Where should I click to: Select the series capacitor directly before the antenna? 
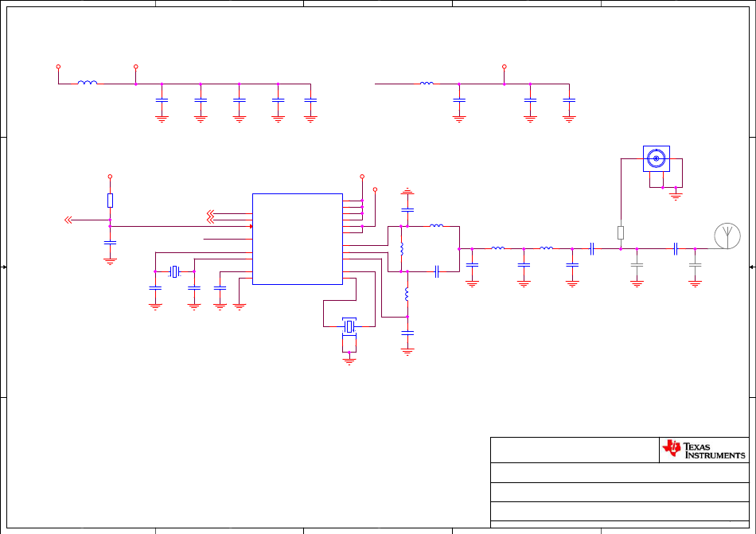click(x=676, y=248)
